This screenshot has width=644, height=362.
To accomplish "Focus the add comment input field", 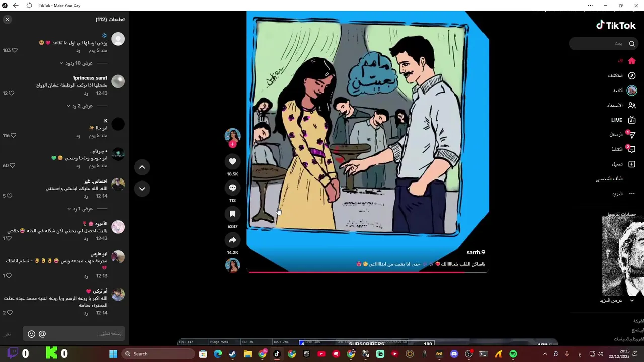I will [x=74, y=334].
